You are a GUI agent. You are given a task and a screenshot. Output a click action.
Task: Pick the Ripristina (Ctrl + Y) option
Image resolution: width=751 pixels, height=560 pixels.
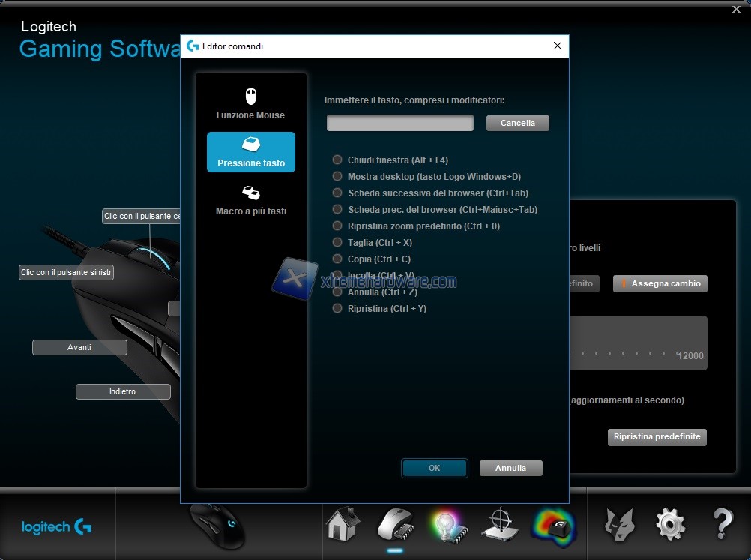[x=337, y=309]
